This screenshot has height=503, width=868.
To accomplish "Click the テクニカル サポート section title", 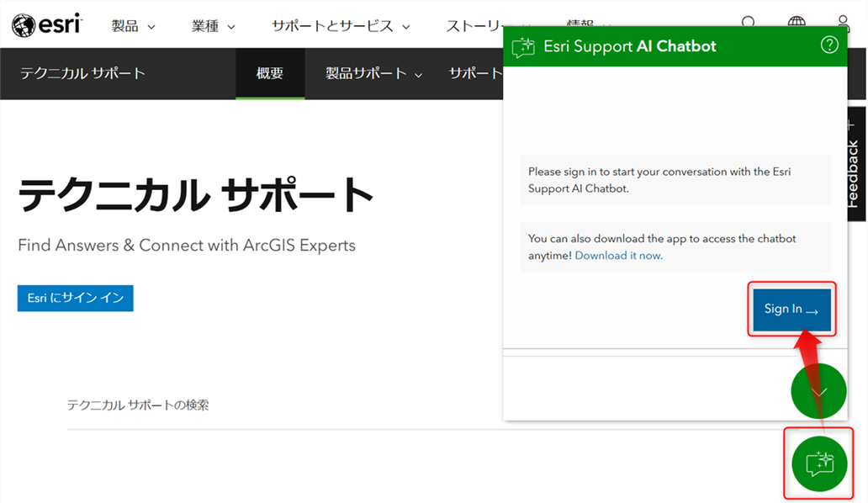I will point(83,73).
